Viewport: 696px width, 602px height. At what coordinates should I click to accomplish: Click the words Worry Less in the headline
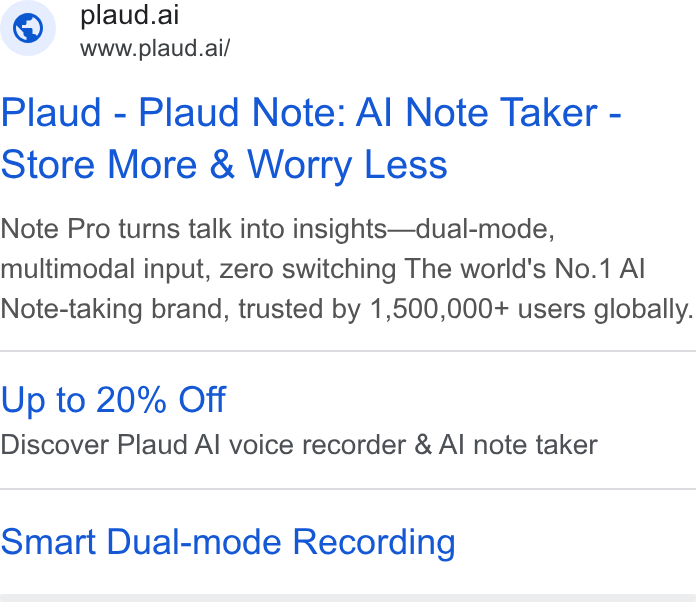point(348,165)
